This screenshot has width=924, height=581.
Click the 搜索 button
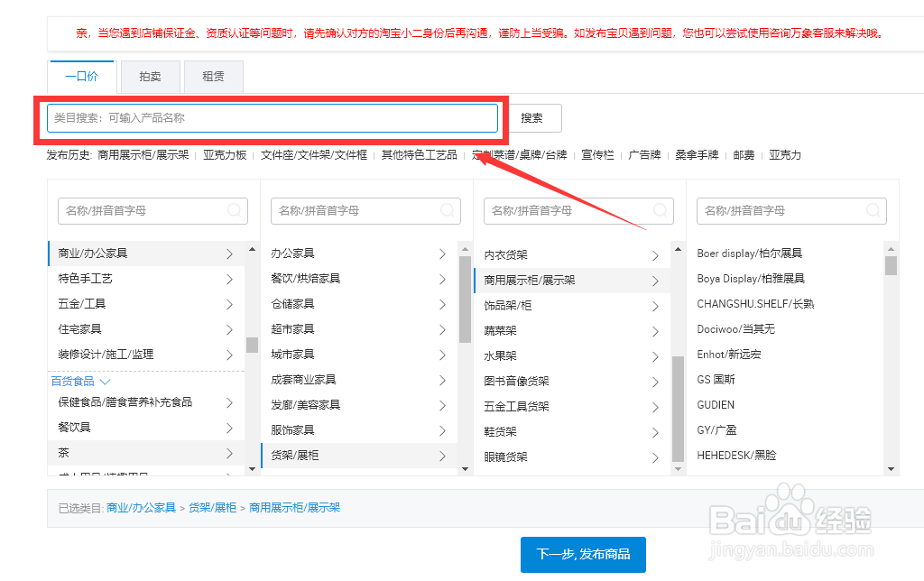coord(533,117)
